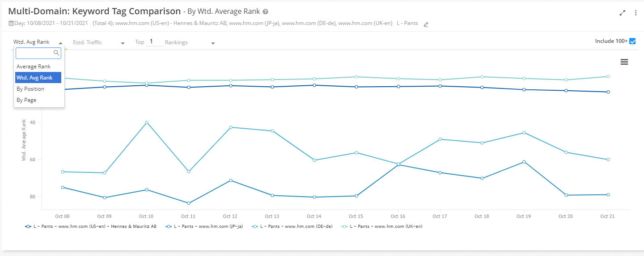Toggle the Include 100+ checkbox
644x256 pixels.
tap(632, 41)
